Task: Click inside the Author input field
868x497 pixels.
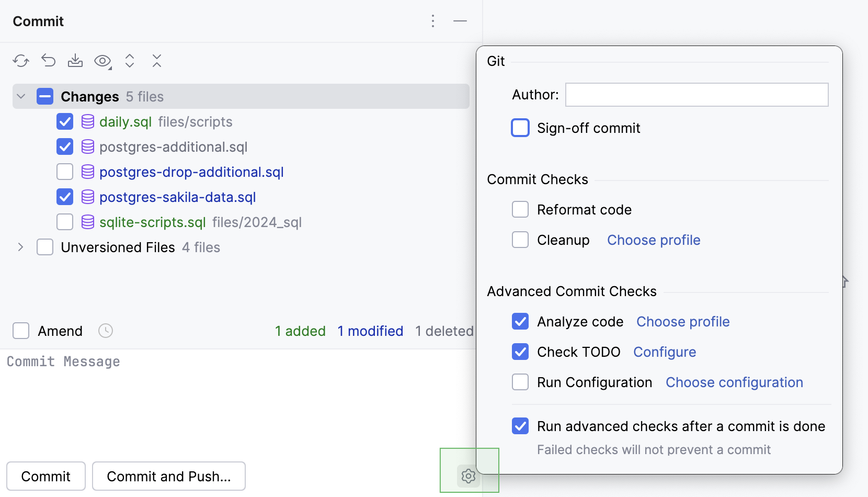Action: pos(696,95)
